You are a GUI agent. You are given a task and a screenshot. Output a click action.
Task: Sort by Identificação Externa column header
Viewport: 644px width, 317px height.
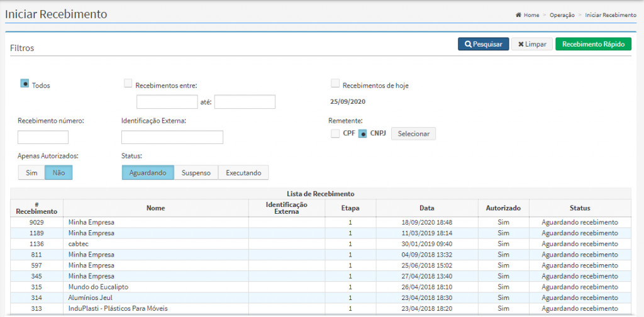click(x=287, y=208)
